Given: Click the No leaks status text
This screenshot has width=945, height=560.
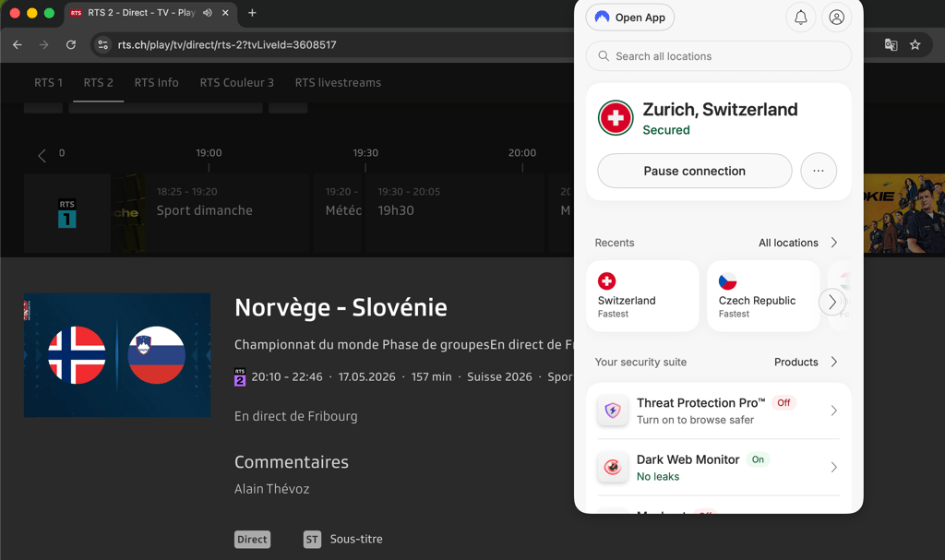Looking at the screenshot, I should click(x=657, y=476).
